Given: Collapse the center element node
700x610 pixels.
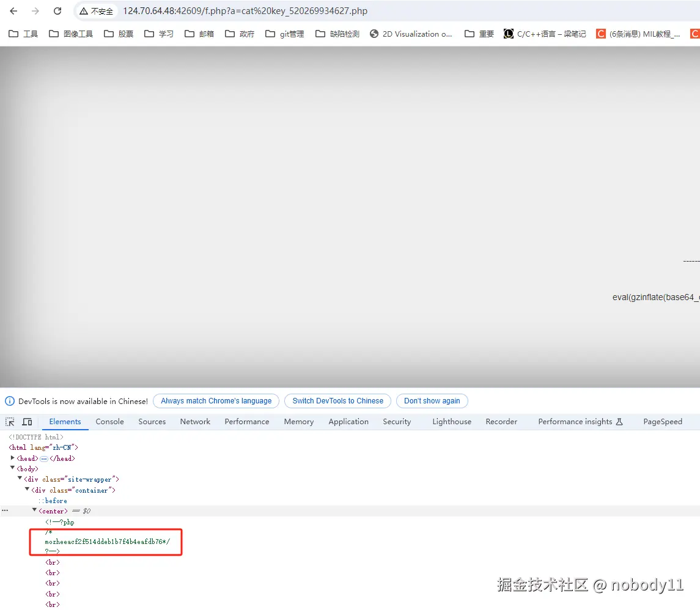Looking at the screenshot, I should point(34,510).
